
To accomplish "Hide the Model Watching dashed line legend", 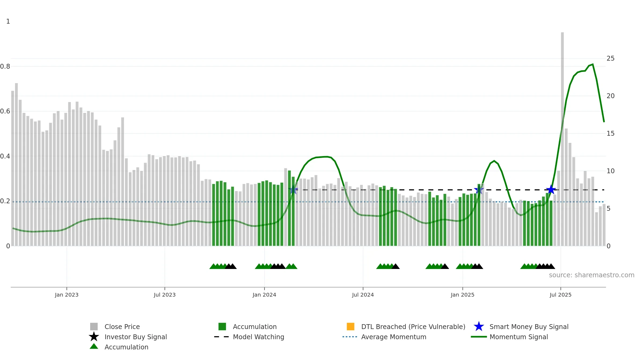I will 221,337.
